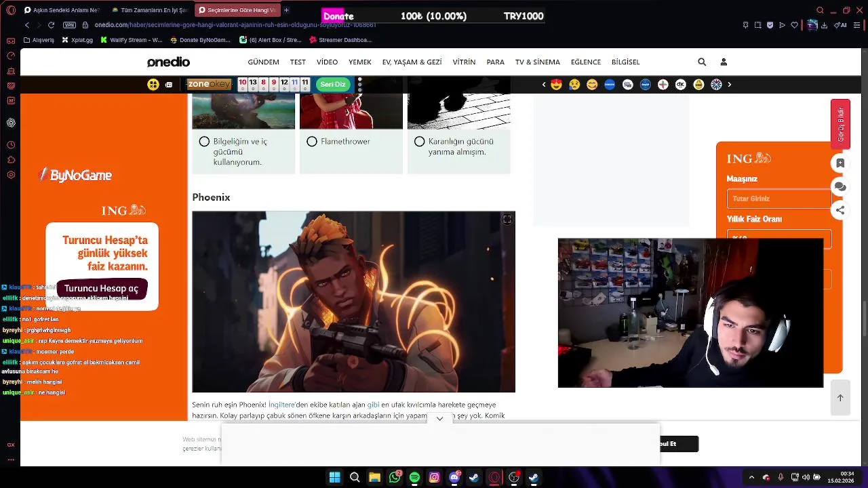
Task: Open the Alışveriş bookmark folder
Action: [x=39, y=40]
